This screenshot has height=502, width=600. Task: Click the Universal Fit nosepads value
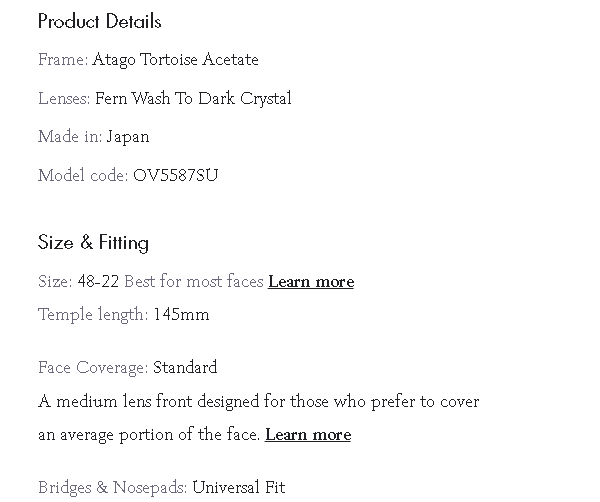point(238,488)
